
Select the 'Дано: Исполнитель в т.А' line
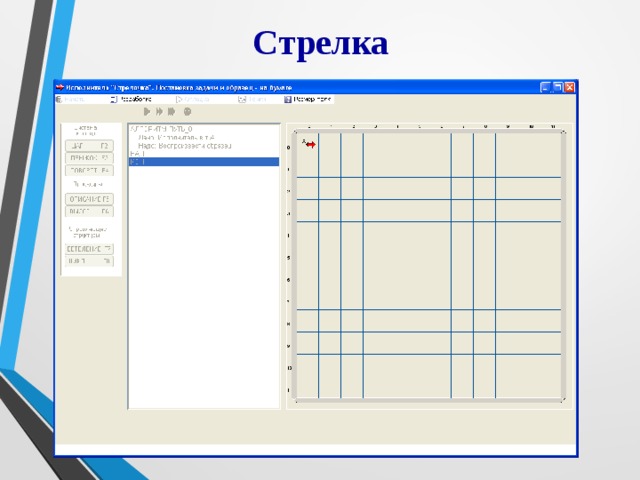point(176,138)
